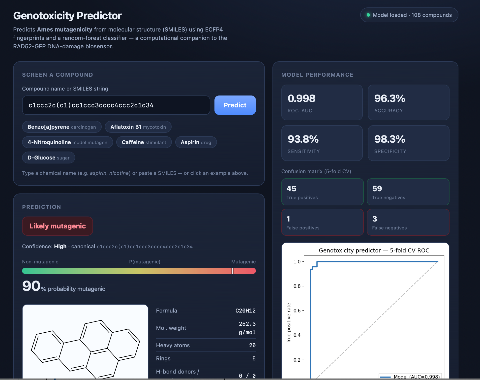Focus the SMILES string input field
Screen dimensions: 480x380
point(116,105)
